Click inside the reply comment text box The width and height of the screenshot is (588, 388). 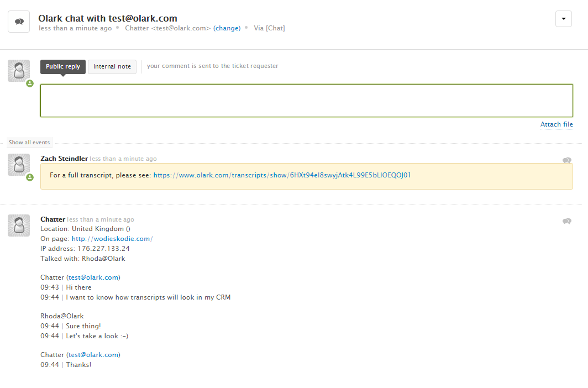[x=306, y=101]
